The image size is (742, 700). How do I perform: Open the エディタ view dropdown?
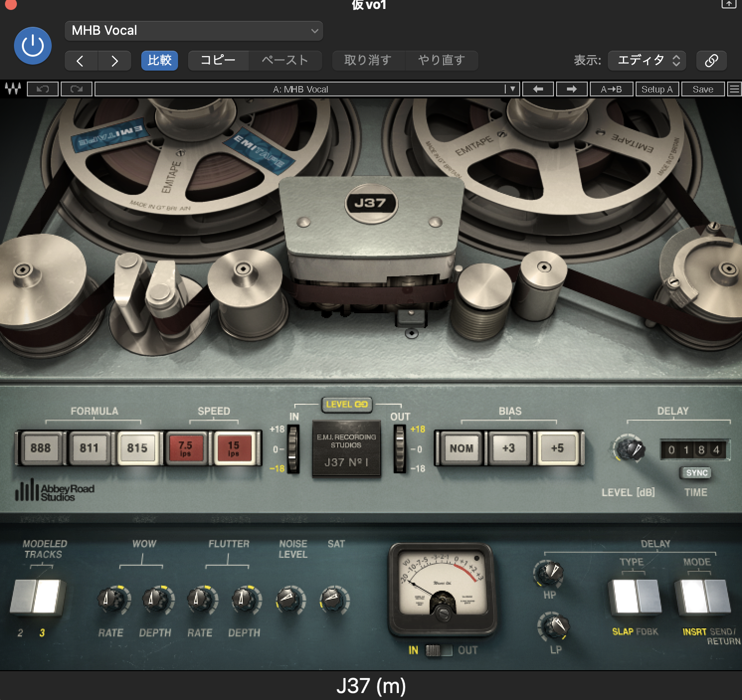[x=647, y=61]
